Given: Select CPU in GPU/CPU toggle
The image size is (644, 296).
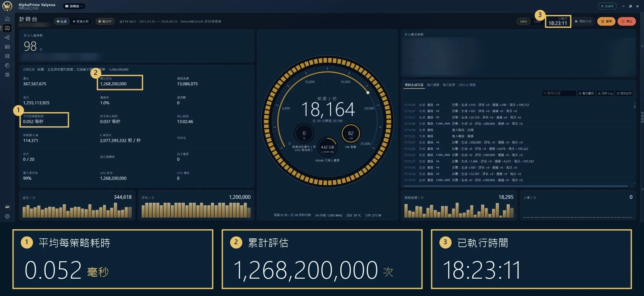Looking at the screenshot, I should coord(537,22).
